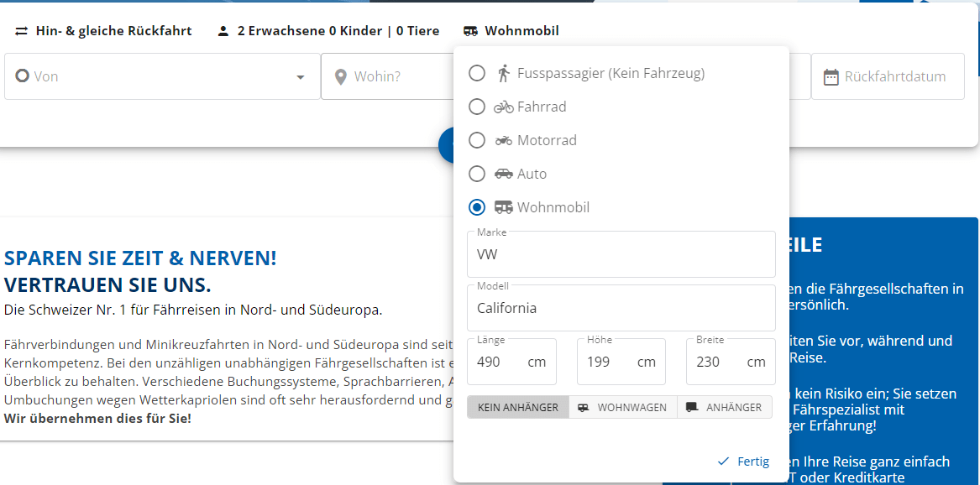Click the camper van icon in vehicle list

pos(504,206)
